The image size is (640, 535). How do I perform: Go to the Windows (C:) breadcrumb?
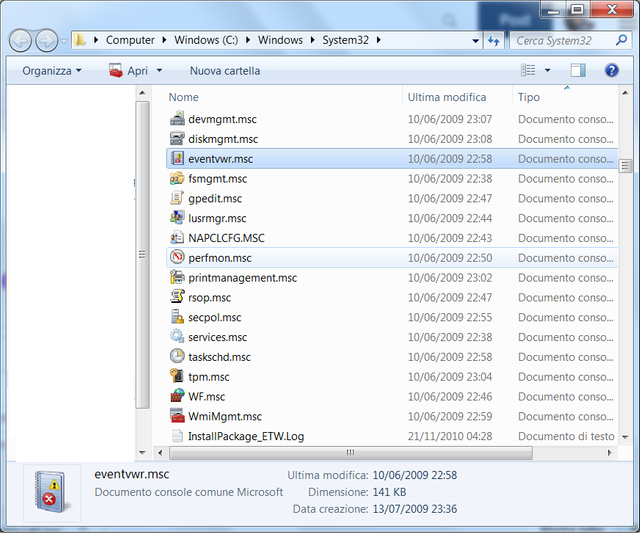[x=206, y=40]
